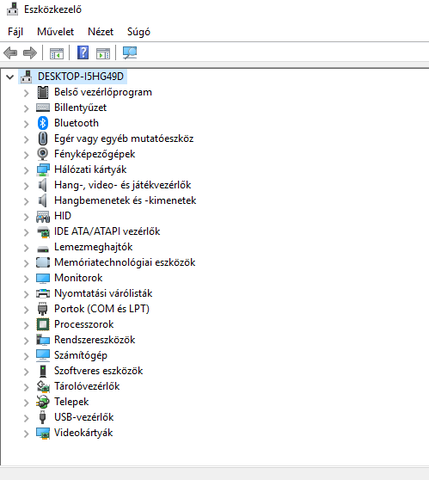Select the DESKTOP-I5HG49D computer name
The height and width of the screenshot is (480, 429).
pyautogui.click(x=81, y=76)
